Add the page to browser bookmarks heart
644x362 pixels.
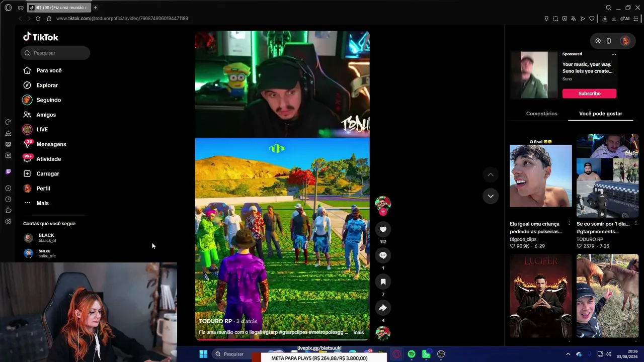pos(592,19)
